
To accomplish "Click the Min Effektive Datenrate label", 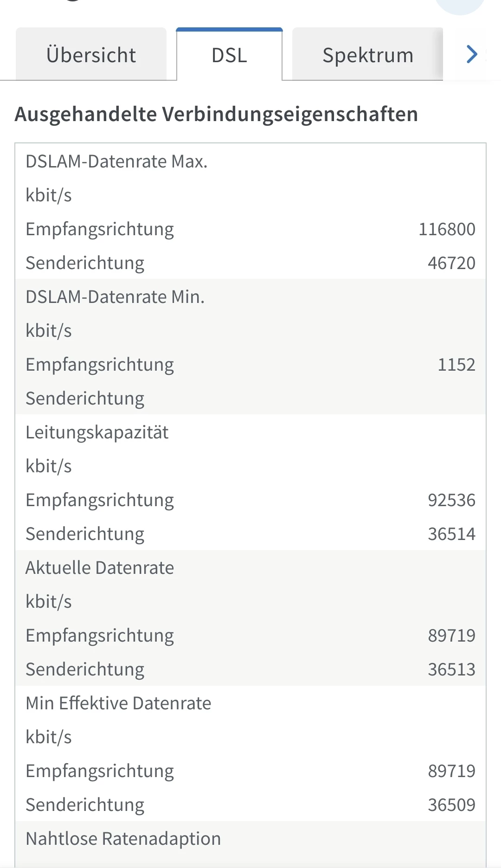I will click(118, 703).
